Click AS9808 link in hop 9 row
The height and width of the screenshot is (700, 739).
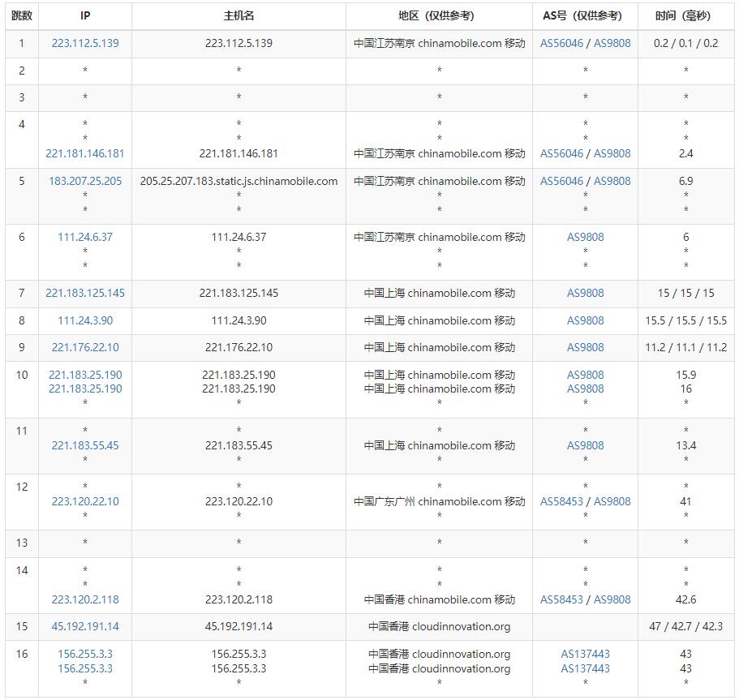(585, 347)
